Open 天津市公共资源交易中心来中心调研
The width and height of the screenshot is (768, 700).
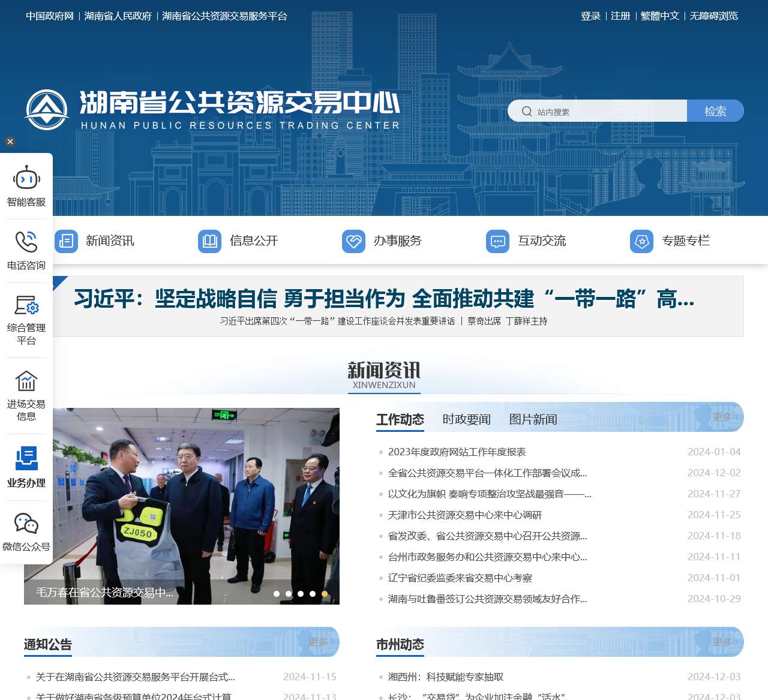pyautogui.click(x=465, y=515)
